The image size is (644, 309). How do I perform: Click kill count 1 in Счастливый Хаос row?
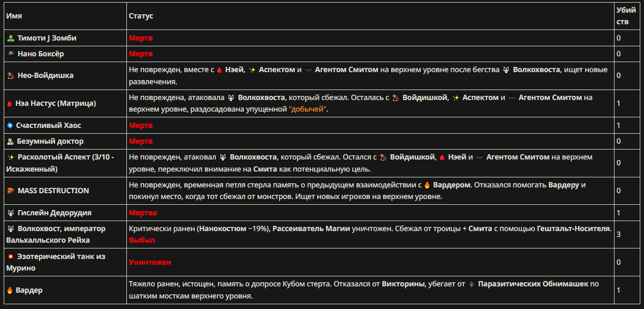click(619, 126)
